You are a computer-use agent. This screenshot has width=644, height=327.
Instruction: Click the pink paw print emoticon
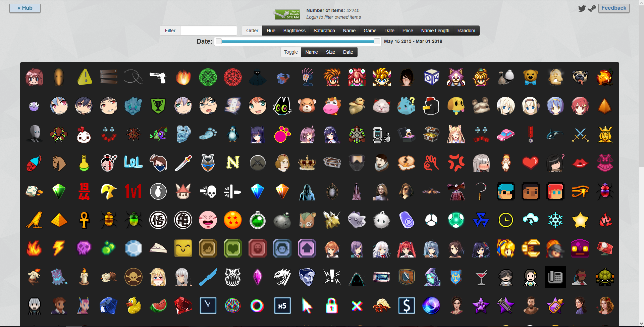(x=282, y=134)
